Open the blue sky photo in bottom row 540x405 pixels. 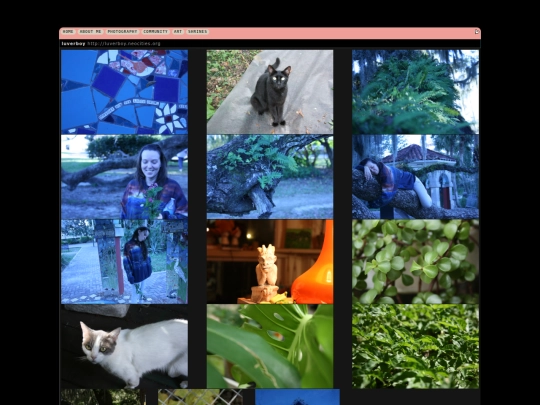(x=298, y=397)
